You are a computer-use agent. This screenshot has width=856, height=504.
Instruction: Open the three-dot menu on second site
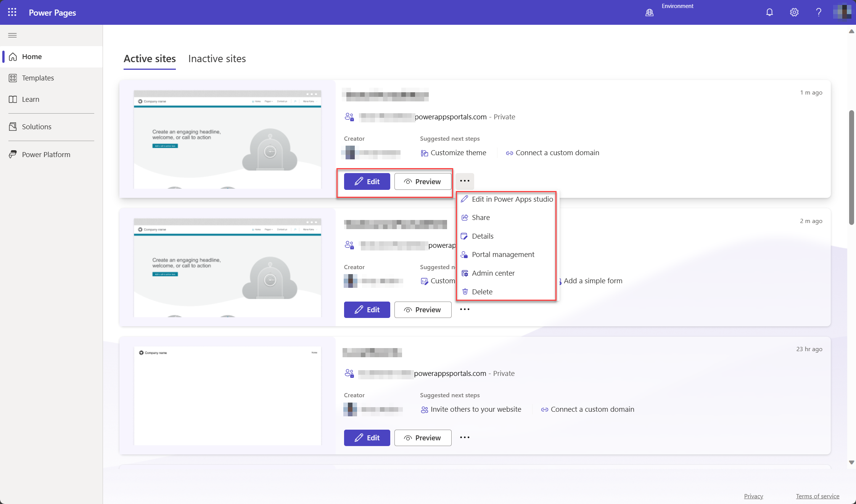tap(465, 309)
